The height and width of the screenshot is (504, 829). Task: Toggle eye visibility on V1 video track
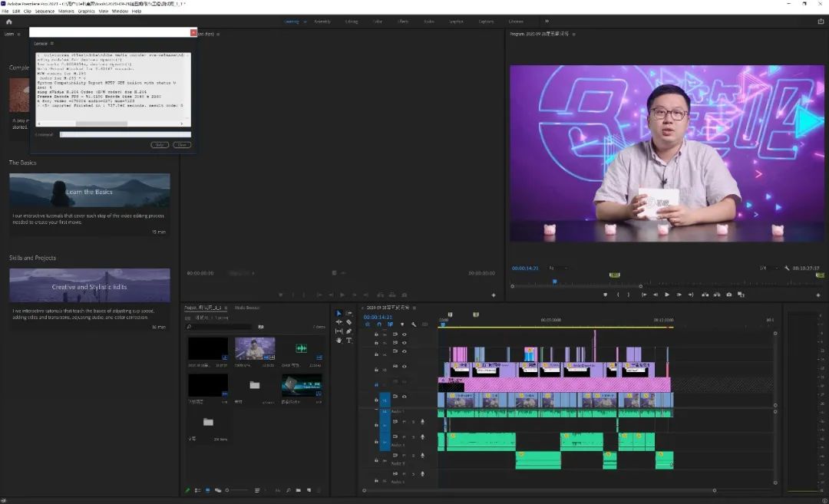[404, 397]
